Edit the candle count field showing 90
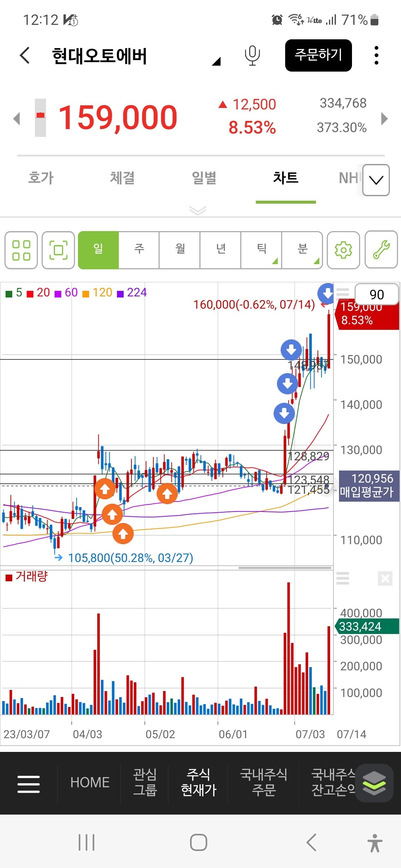This screenshot has width=401, height=868. tap(376, 295)
